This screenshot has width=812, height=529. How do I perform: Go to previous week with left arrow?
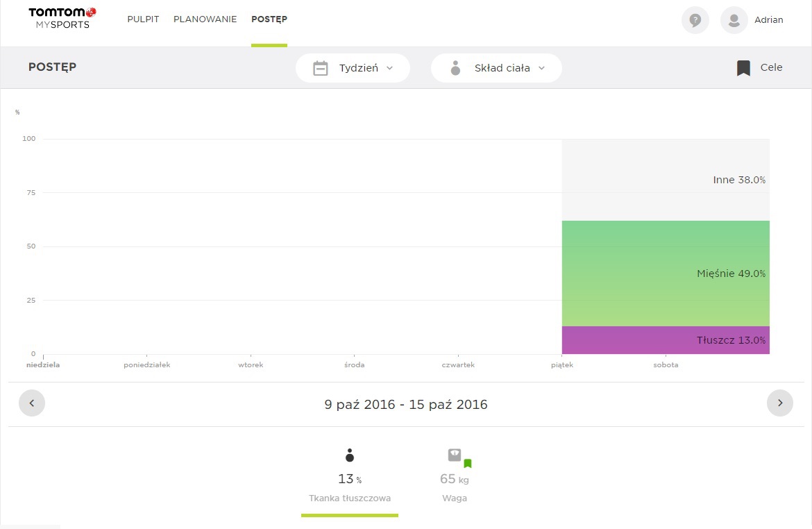[32, 403]
